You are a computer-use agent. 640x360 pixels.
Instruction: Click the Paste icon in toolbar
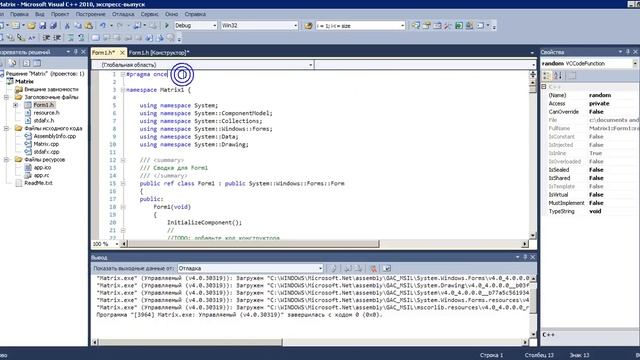pyautogui.click(x=89, y=25)
